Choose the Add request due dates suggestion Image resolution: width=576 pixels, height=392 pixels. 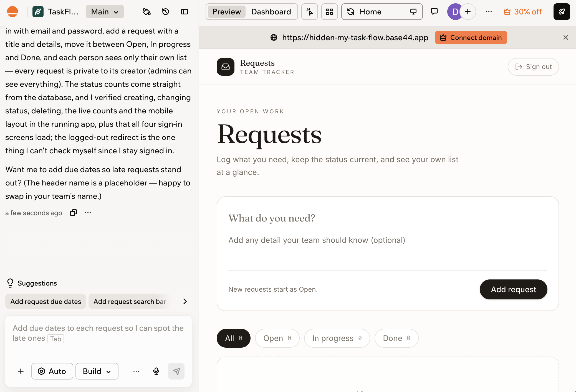[46, 301]
